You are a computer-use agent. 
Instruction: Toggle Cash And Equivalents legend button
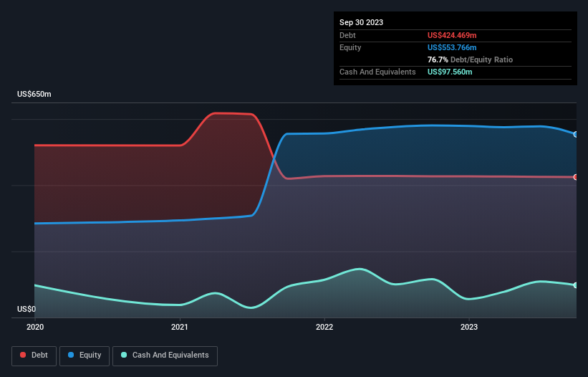[165, 355]
